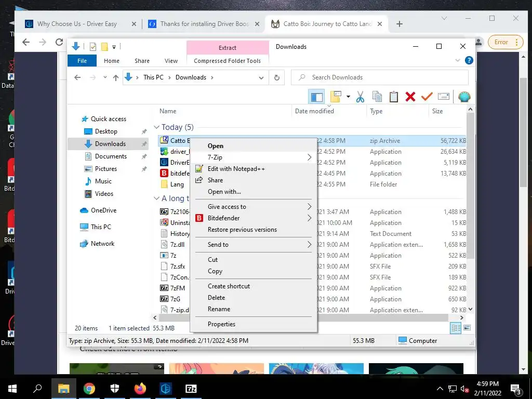Image resolution: width=532 pixels, height=399 pixels.
Task: Choose Share in the context menu
Action: (x=254, y=180)
